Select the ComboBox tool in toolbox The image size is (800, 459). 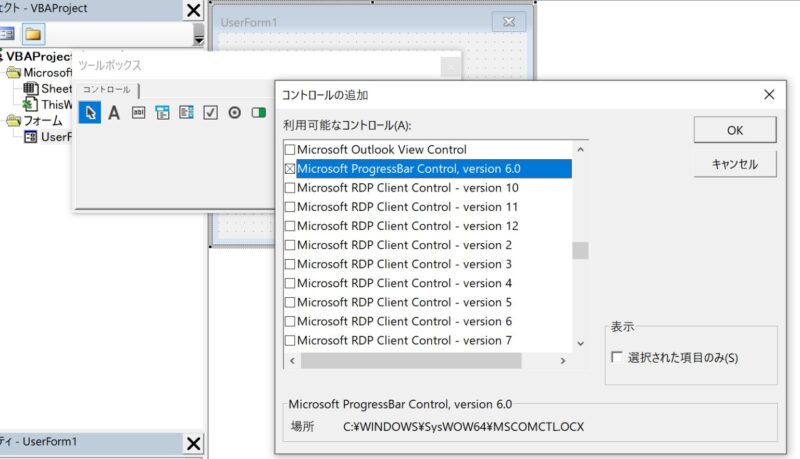162,113
